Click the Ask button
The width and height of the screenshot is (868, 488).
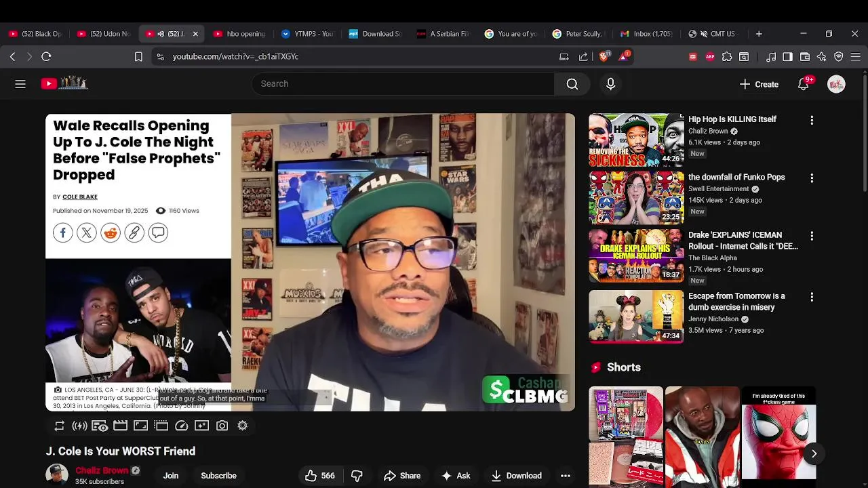click(x=456, y=476)
